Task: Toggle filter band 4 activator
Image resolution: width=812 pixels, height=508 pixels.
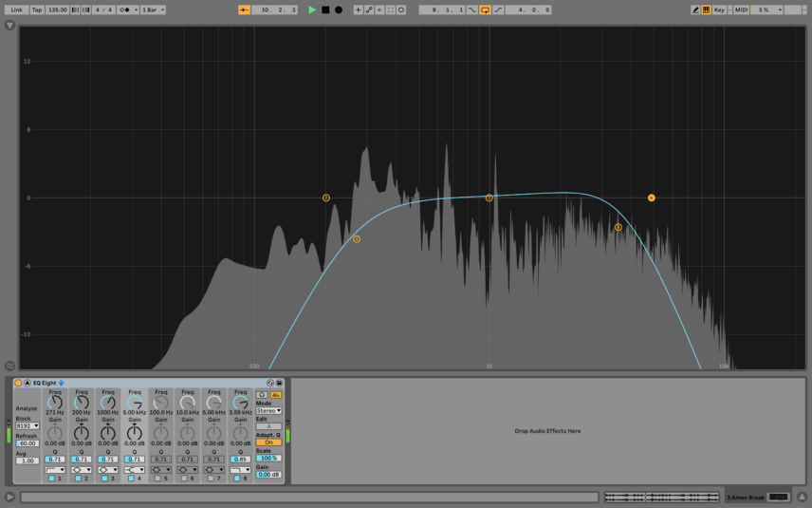Action: click(x=131, y=479)
